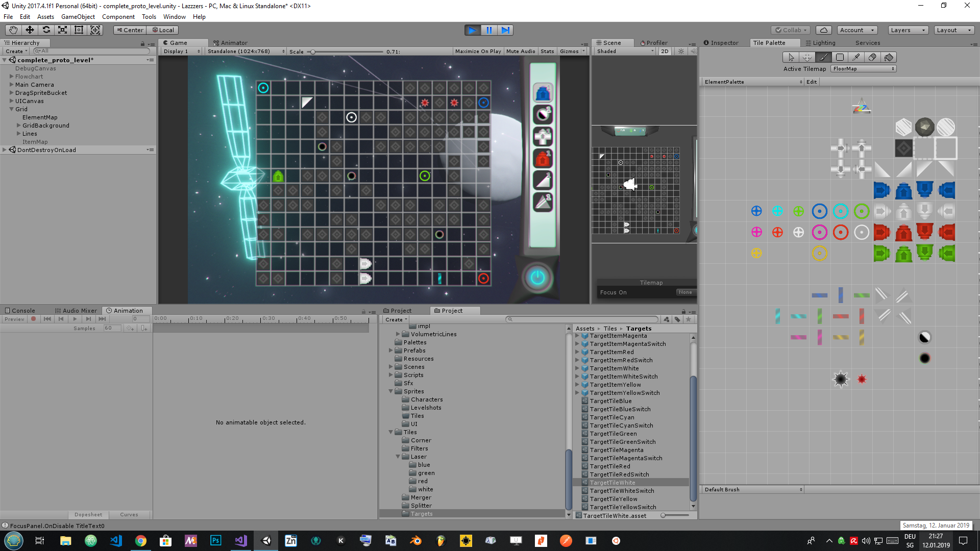The height and width of the screenshot is (551, 980).
Task: Click the Step frame button
Action: 505,30
